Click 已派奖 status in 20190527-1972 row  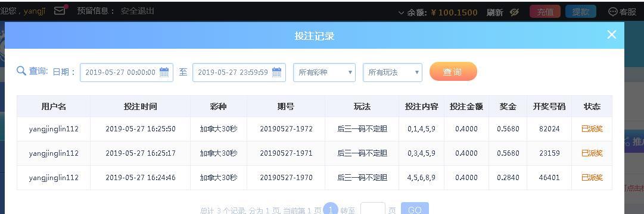pyautogui.click(x=592, y=129)
